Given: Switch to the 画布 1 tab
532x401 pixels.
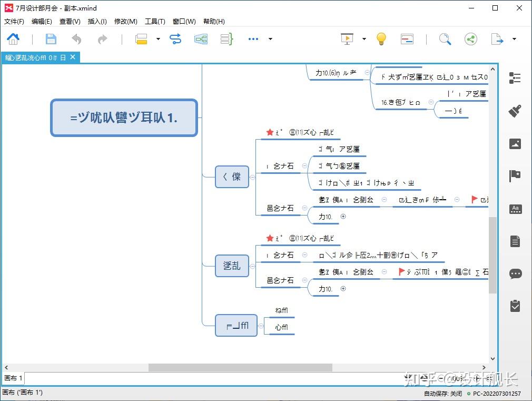Looking at the screenshot, I should [x=13, y=378].
